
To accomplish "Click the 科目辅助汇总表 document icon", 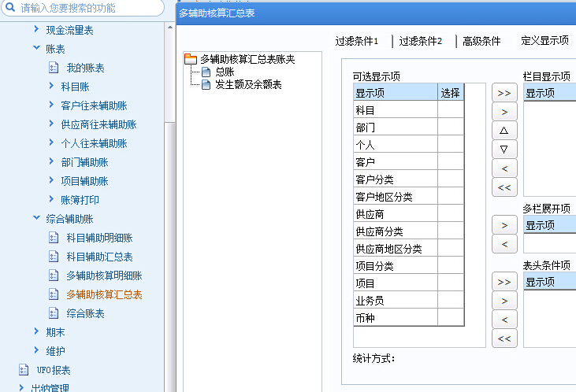I will point(54,256).
